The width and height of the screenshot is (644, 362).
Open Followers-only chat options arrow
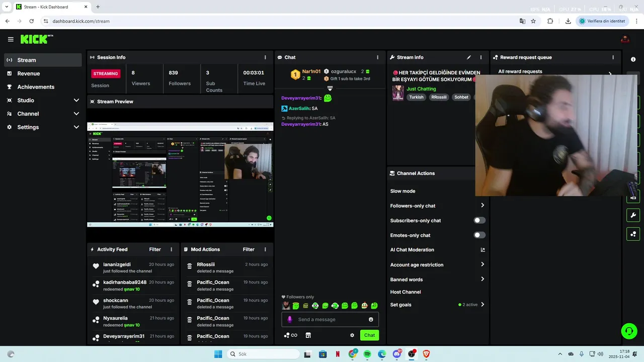click(x=482, y=205)
